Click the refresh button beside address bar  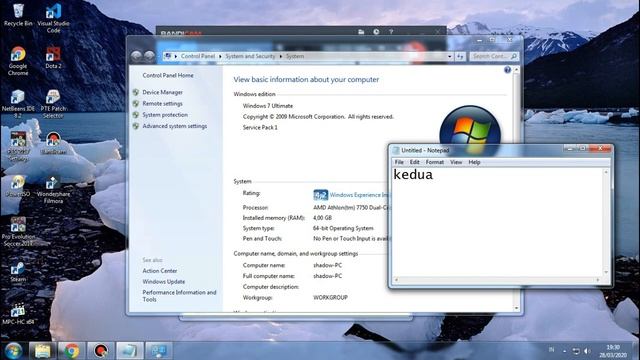[x=460, y=56]
